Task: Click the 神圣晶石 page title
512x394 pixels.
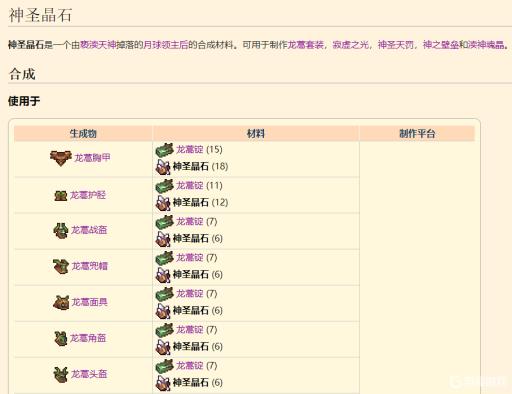Action: click(40, 15)
